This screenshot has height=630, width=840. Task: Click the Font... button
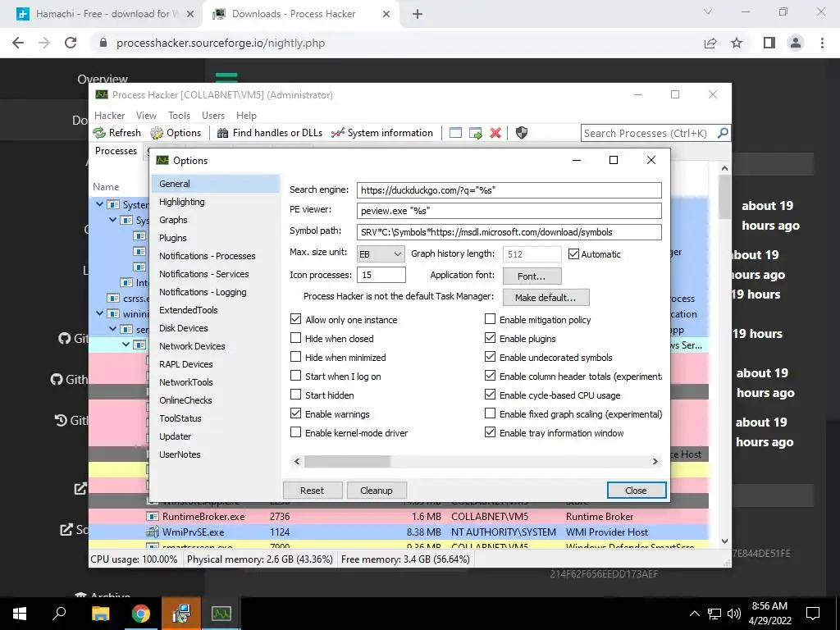coord(532,276)
